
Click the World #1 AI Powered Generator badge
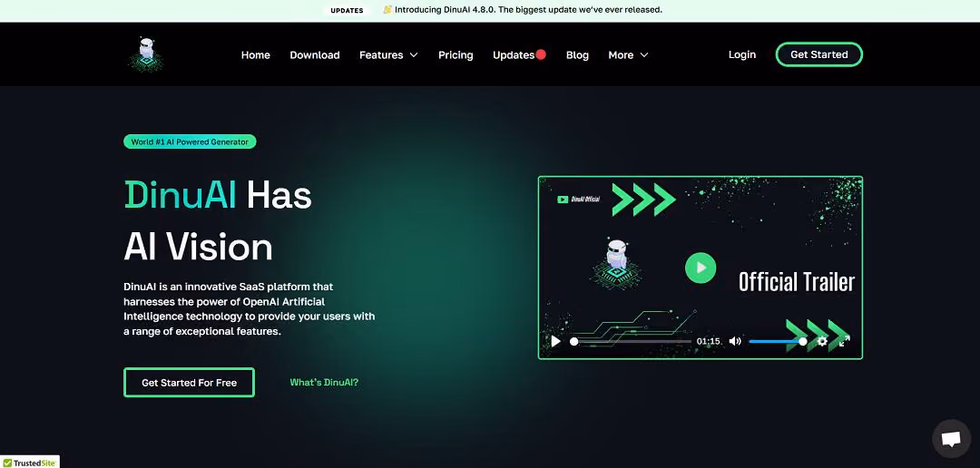[190, 141]
